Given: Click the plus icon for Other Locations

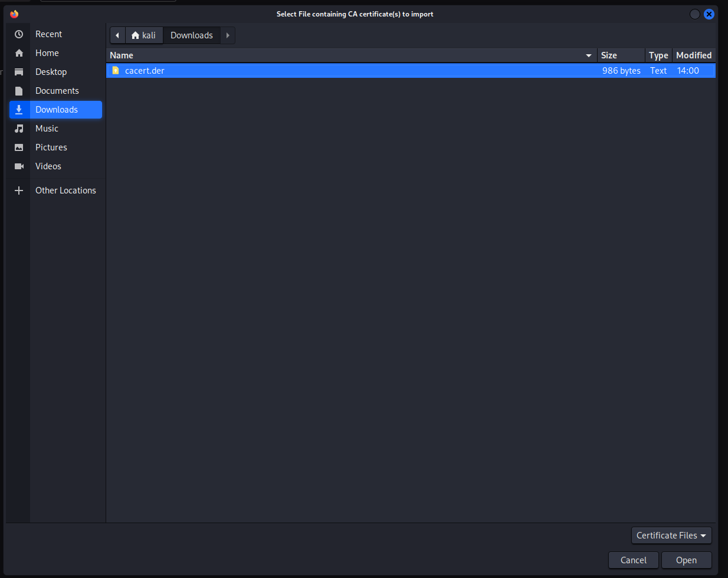Looking at the screenshot, I should (19, 191).
